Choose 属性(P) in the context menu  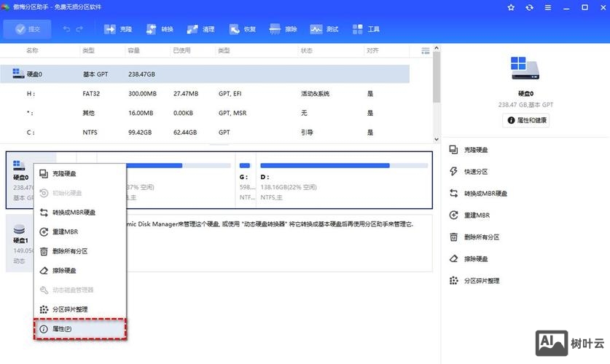tap(79, 328)
